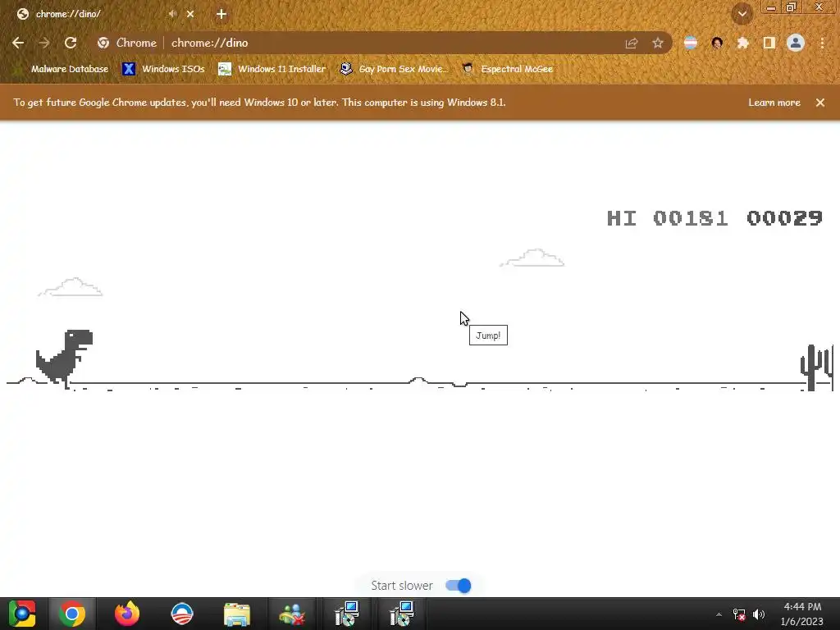Open the second installer disc taskbar icon

click(402, 614)
